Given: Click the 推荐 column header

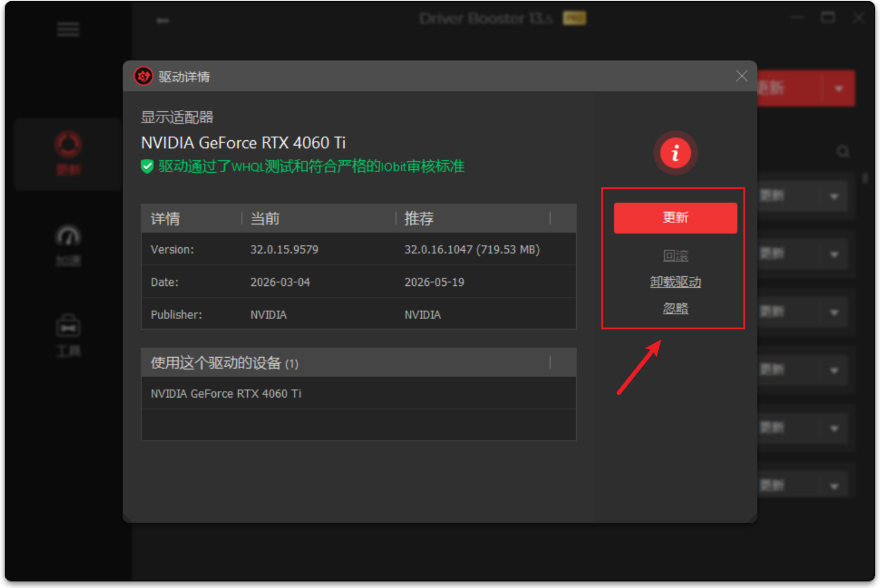Looking at the screenshot, I should pos(419,219).
